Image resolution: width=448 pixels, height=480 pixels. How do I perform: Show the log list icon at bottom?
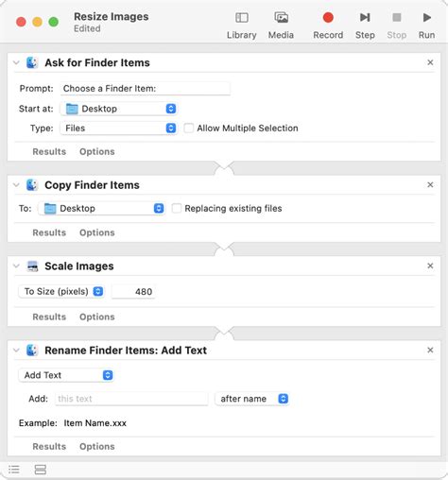(14, 470)
